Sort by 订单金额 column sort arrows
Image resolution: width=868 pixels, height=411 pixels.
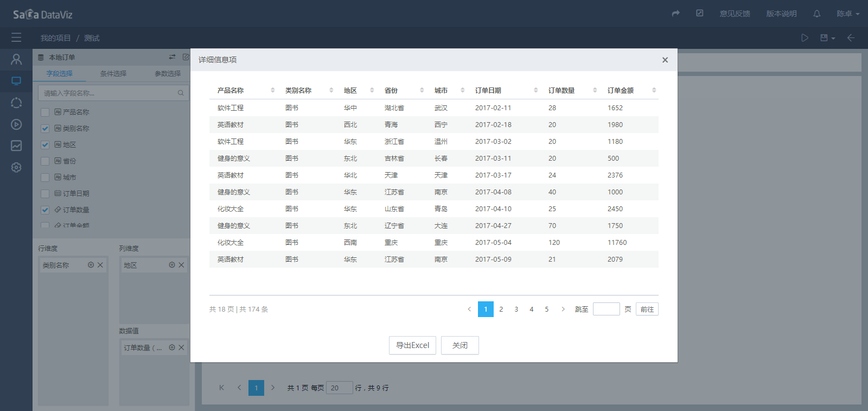654,90
